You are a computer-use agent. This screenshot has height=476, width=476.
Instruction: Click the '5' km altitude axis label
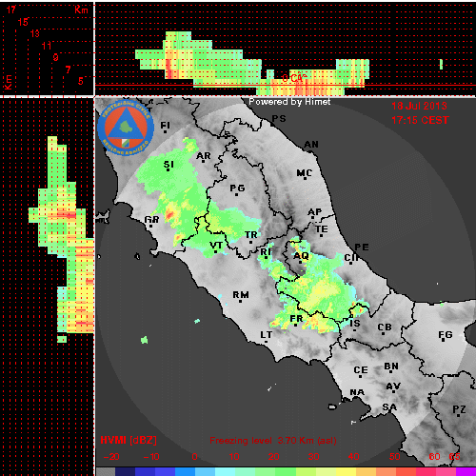[81, 81]
